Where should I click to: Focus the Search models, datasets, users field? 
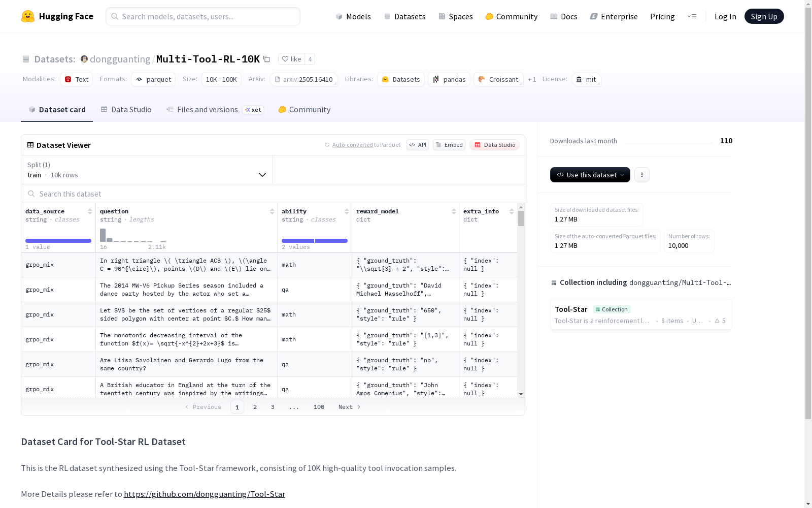[x=203, y=16]
